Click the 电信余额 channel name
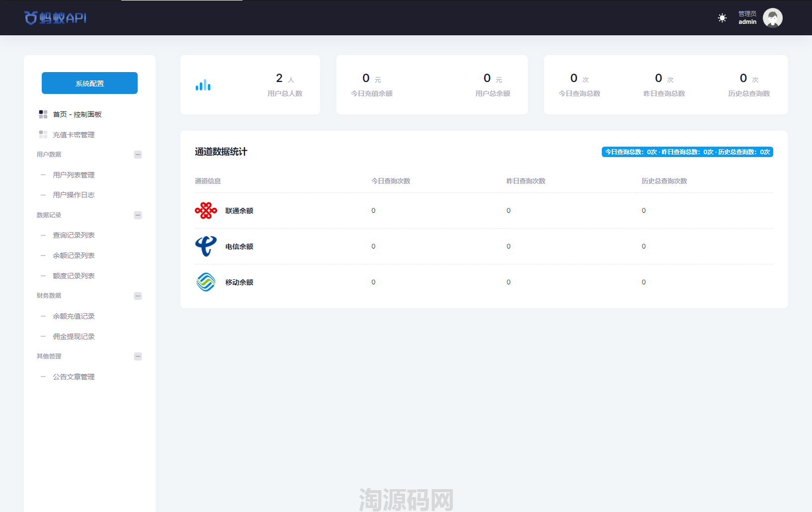 [239, 247]
